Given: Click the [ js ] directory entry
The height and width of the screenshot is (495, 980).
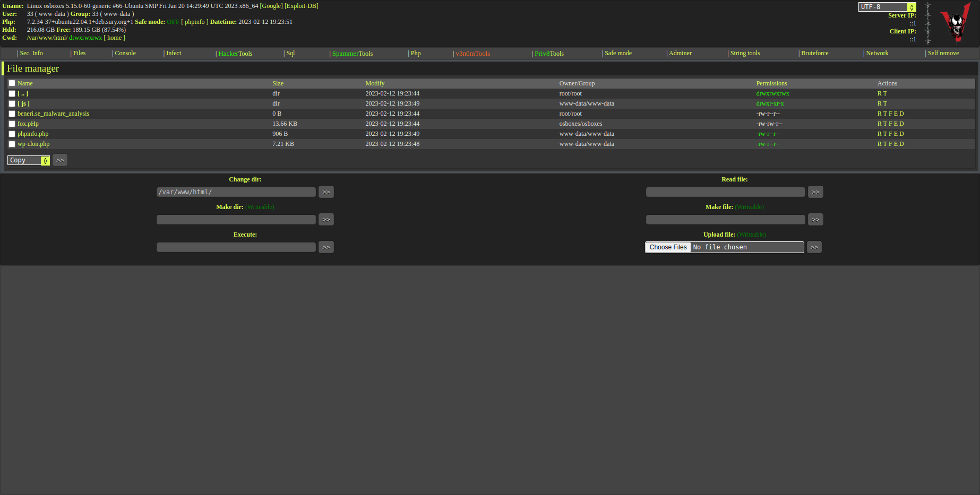Looking at the screenshot, I should point(23,103).
